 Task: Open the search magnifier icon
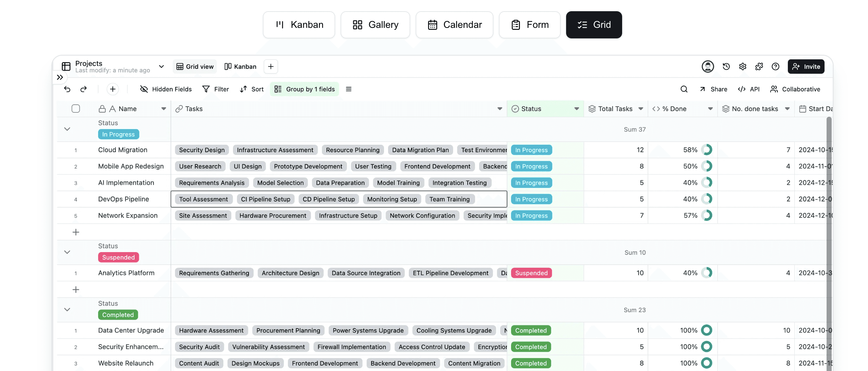coord(684,89)
